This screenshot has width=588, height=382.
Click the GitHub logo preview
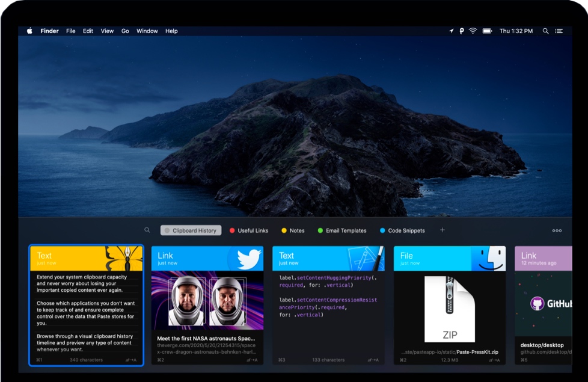click(x=551, y=303)
